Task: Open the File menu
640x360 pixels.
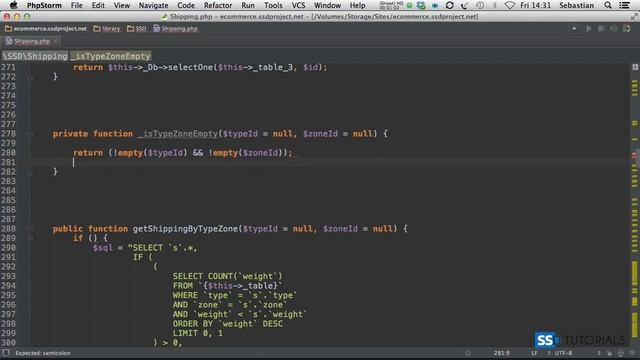Action: click(76, 5)
